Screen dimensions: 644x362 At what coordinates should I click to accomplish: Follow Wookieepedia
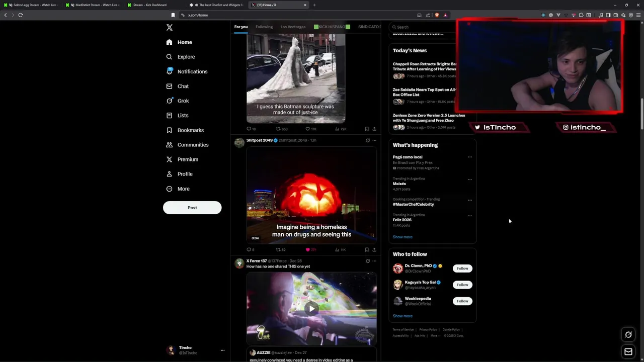(x=462, y=301)
